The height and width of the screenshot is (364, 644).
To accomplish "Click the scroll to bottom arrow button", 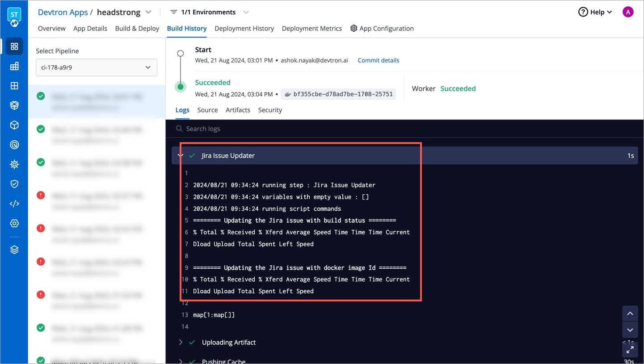I will point(630,330).
